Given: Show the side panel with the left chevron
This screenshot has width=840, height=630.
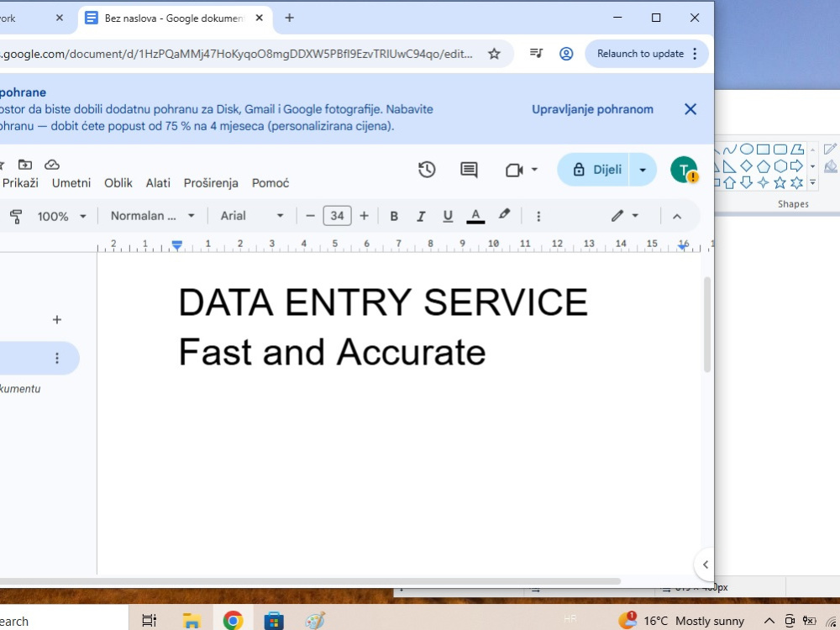Looking at the screenshot, I should (x=705, y=564).
